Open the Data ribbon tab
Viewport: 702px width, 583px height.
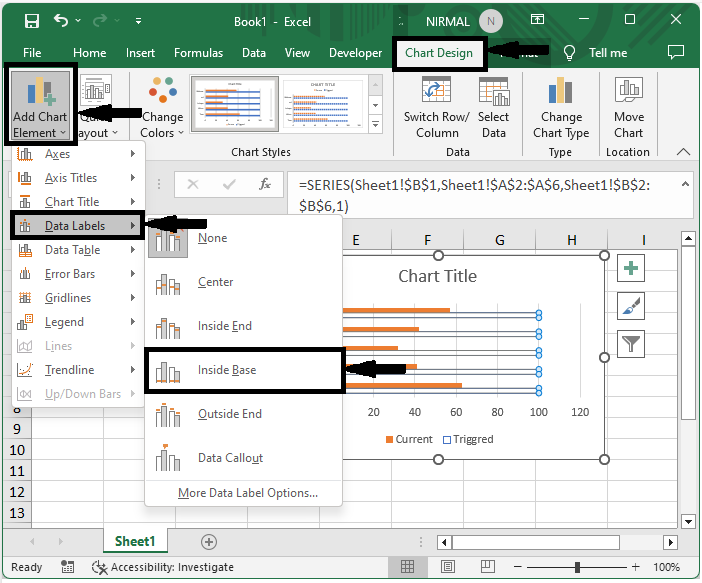click(x=254, y=53)
